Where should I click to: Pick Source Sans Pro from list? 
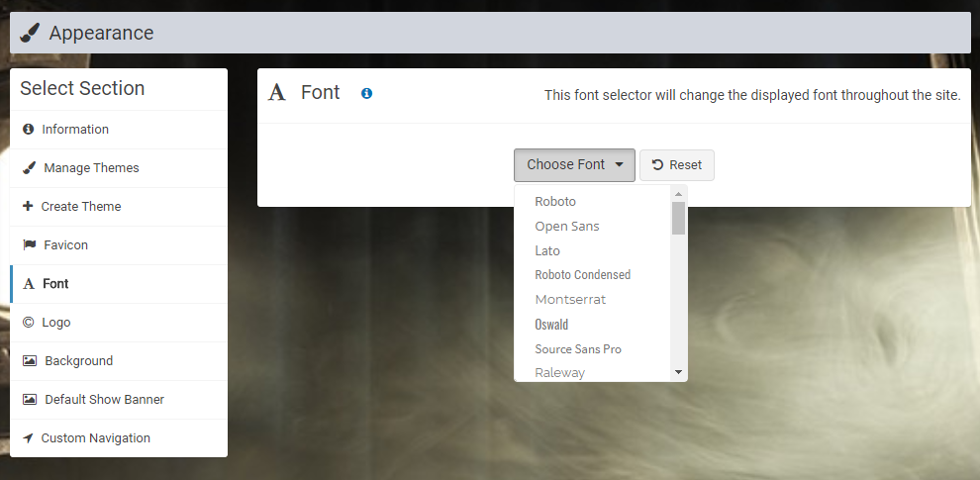pos(593,348)
